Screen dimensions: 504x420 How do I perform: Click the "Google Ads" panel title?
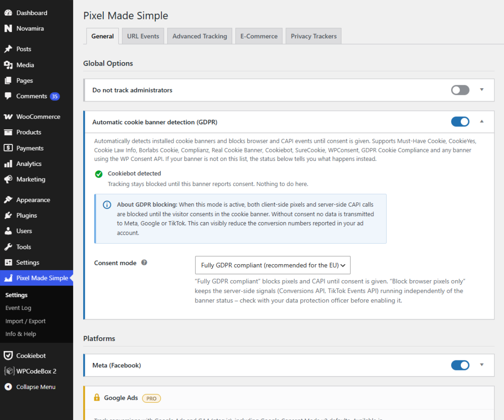(121, 398)
